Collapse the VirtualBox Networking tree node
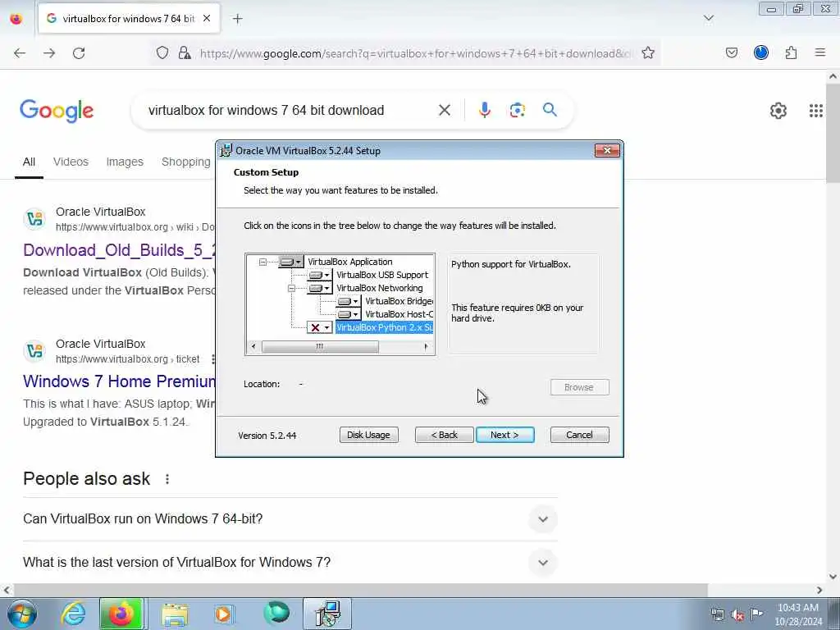This screenshot has width=840, height=630. 291,288
